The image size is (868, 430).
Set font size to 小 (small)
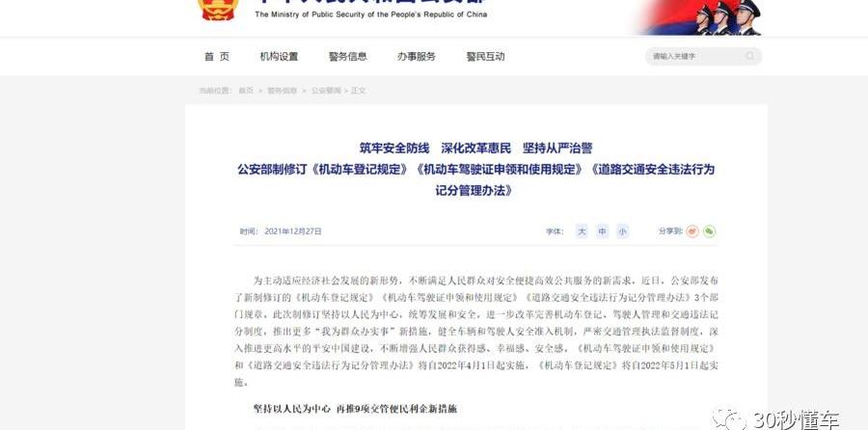622,231
